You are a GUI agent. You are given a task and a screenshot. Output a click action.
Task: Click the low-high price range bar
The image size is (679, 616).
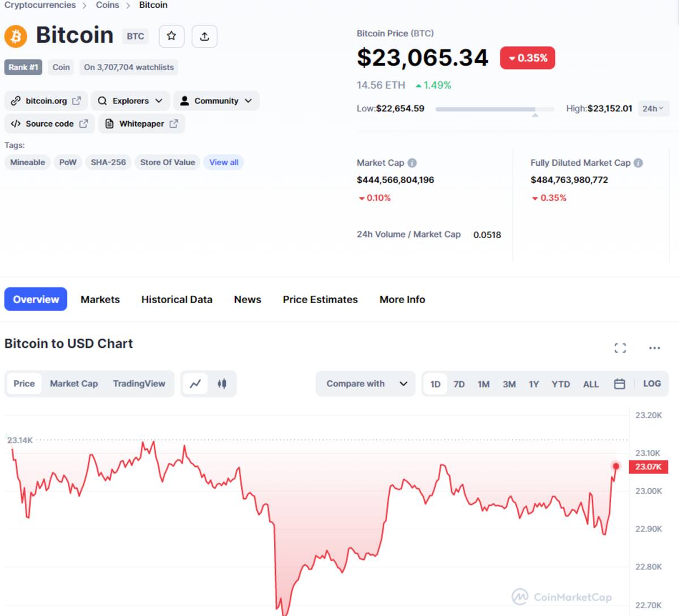click(x=495, y=109)
